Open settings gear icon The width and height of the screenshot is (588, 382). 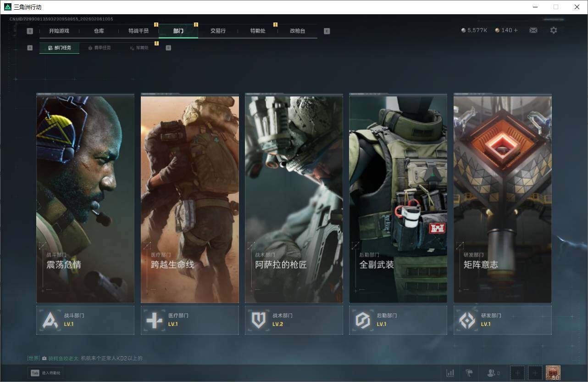tap(554, 30)
